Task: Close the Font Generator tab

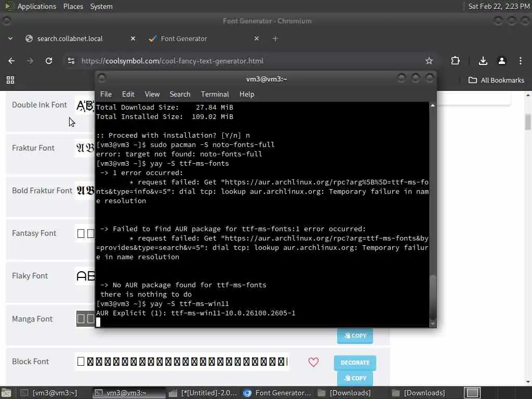Action: (257, 38)
